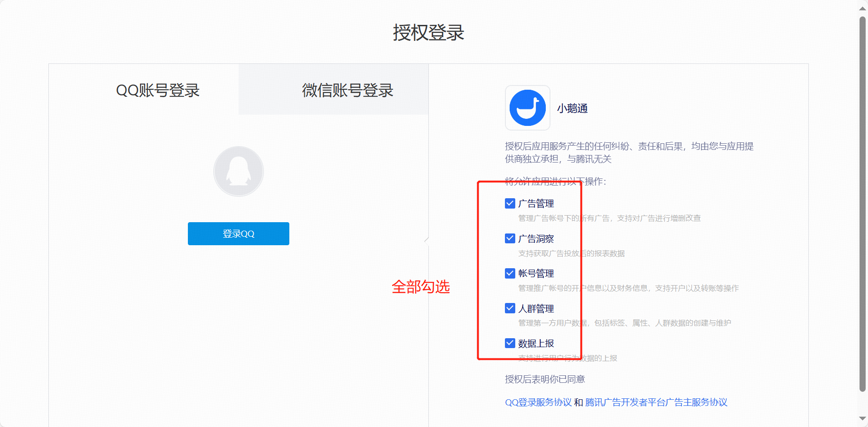The height and width of the screenshot is (427, 868).
Task: Click the 授权登录 page title
Action: click(x=428, y=32)
